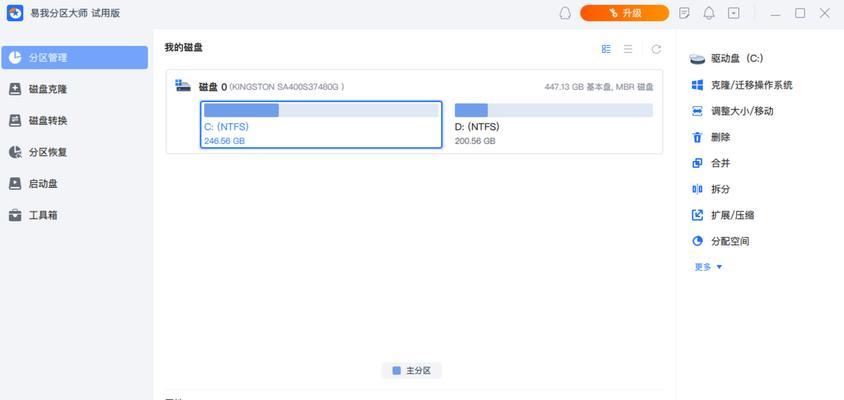The width and height of the screenshot is (844, 400).
Task: Open 分区管理 in the sidebar
Action: coord(74,58)
